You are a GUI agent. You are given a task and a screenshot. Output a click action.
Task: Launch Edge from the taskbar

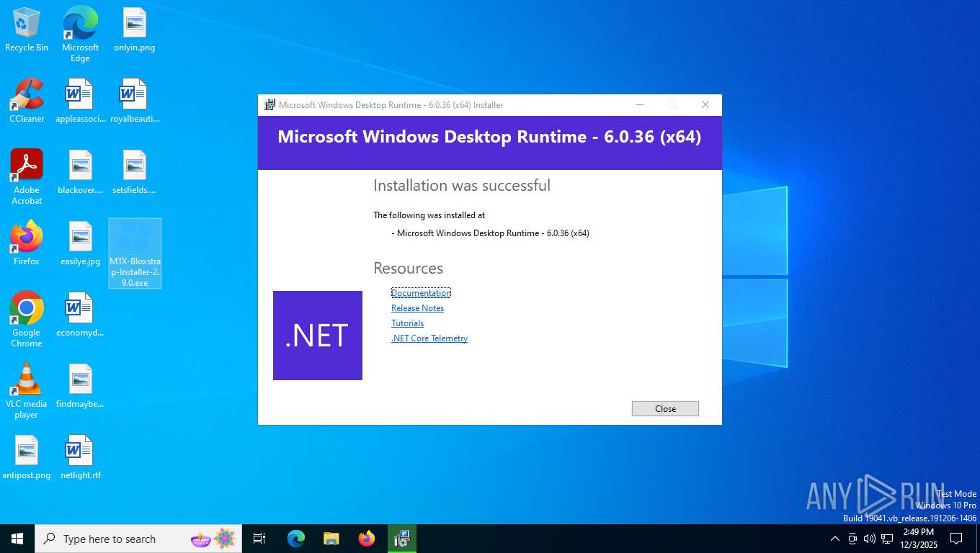point(295,539)
